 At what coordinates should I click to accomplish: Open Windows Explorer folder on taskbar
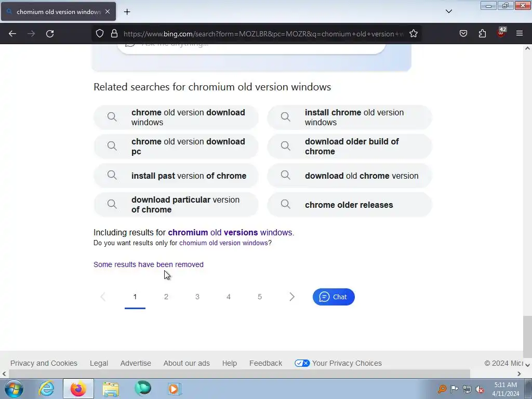(x=111, y=389)
